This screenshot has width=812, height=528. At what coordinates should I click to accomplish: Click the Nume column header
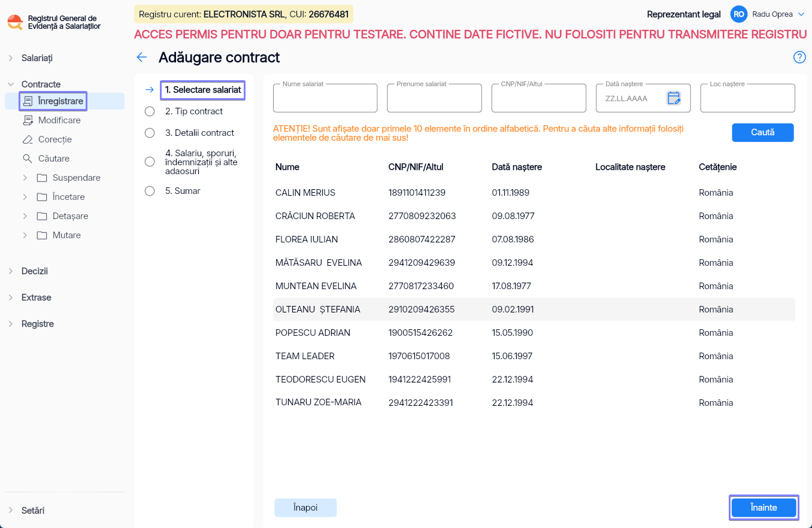pos(287,167)
